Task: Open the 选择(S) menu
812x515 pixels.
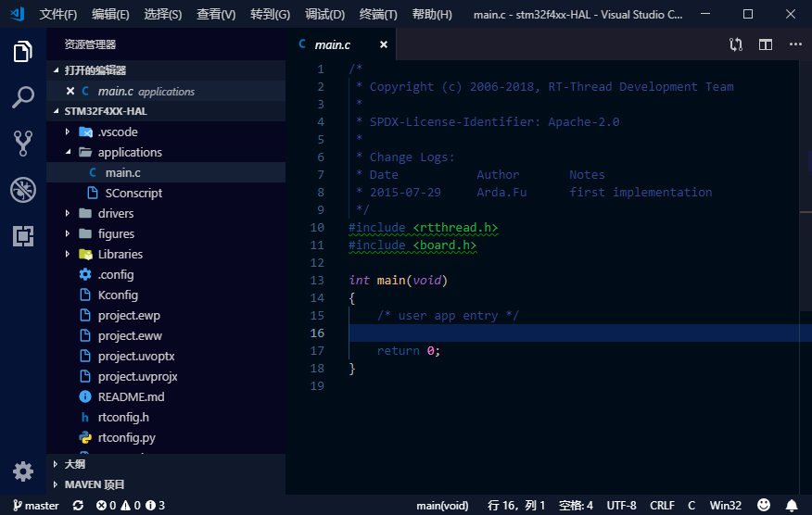Action: (x=162, y=15)
